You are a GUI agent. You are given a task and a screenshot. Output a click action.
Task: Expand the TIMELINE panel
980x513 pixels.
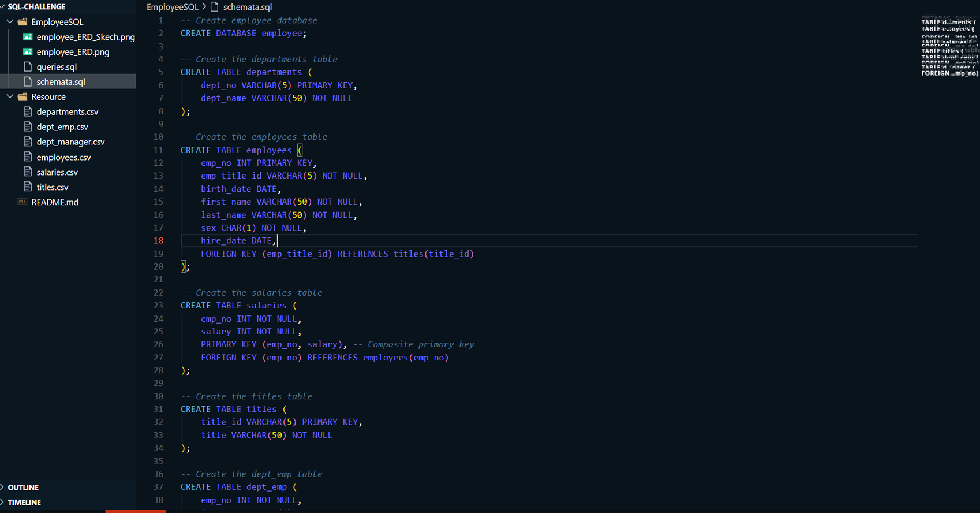(24, 503)
